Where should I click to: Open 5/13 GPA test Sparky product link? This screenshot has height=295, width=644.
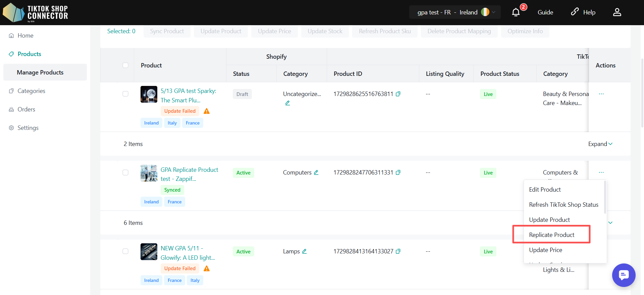point(188,96)
